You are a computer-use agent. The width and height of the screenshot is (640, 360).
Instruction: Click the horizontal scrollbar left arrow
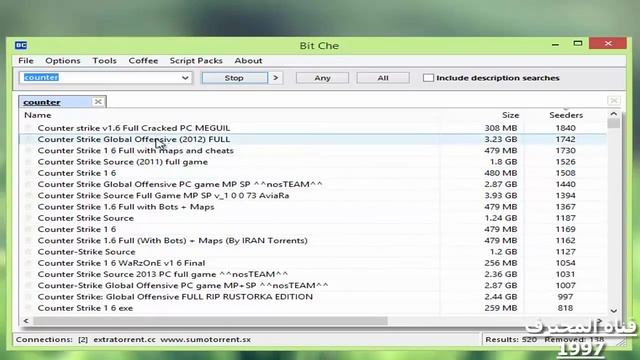26,321
